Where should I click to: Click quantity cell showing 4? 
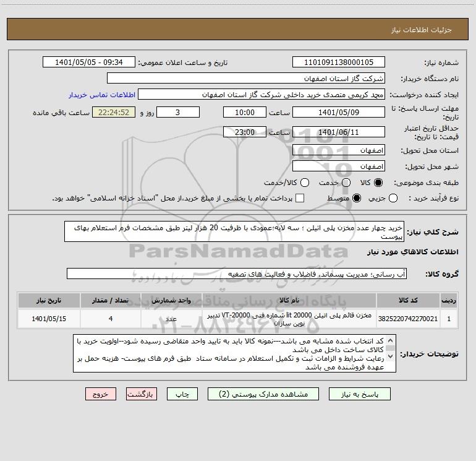(x=110, y=319)
